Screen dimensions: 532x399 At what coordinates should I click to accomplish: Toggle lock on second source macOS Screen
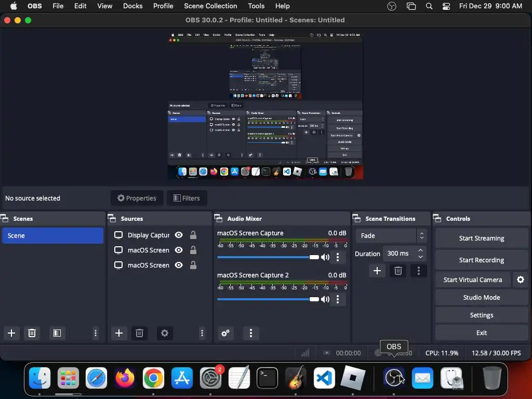193,250
